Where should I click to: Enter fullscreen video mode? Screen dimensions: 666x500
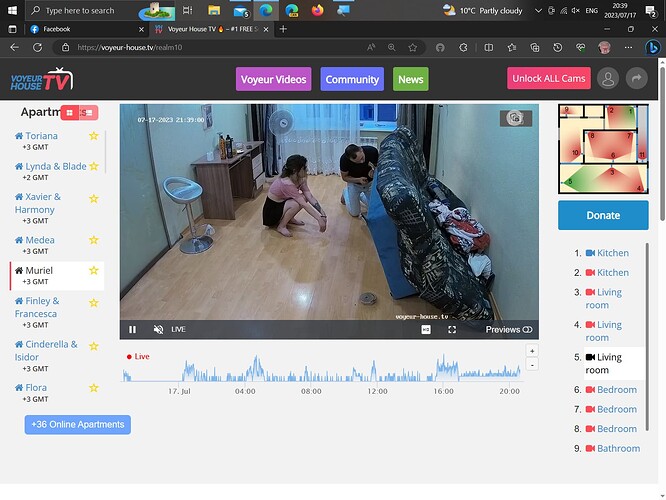(x=452, y=330)
